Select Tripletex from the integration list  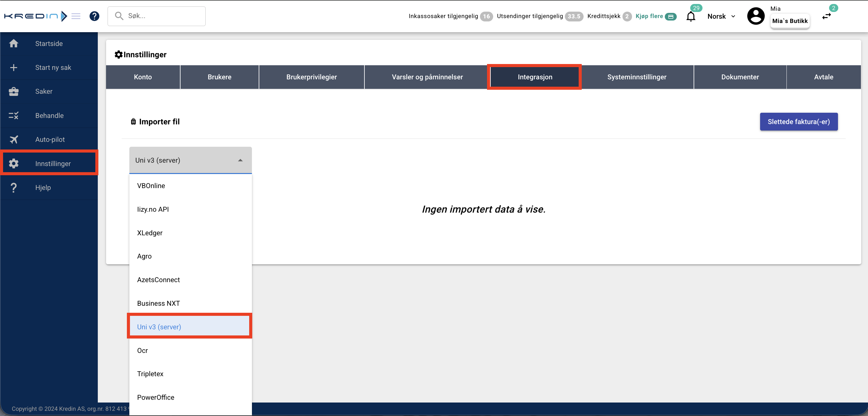point(150,373)
